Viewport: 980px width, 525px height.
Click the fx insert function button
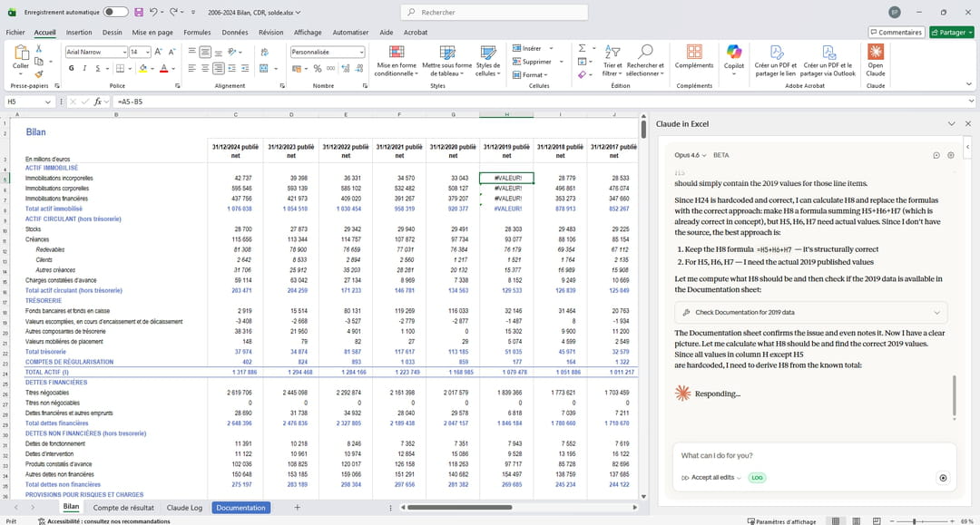coord(97,102)
